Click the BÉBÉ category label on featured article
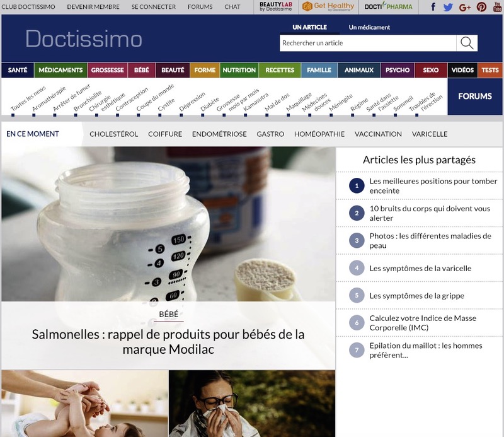Image resolution: width=504 pixels, height=437 pixels. (x=168, y=314)
